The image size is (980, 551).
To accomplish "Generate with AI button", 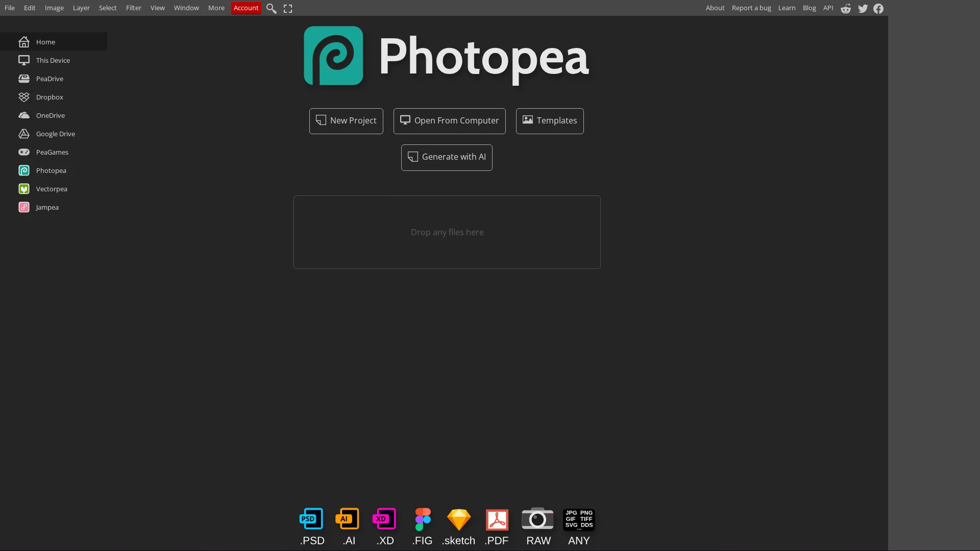I will tap(447, 157).
